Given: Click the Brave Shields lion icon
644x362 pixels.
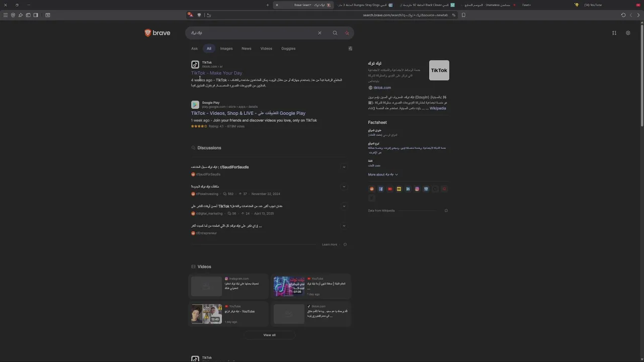Looking at the screenshot, I should [x=199, y=15].
